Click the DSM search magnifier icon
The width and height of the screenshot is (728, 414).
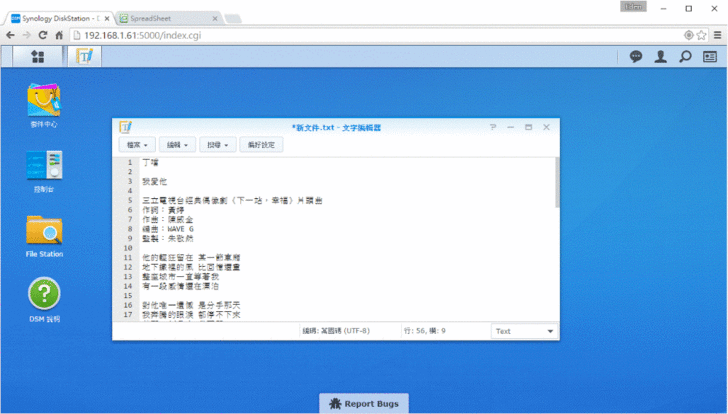tap(685, 57)
